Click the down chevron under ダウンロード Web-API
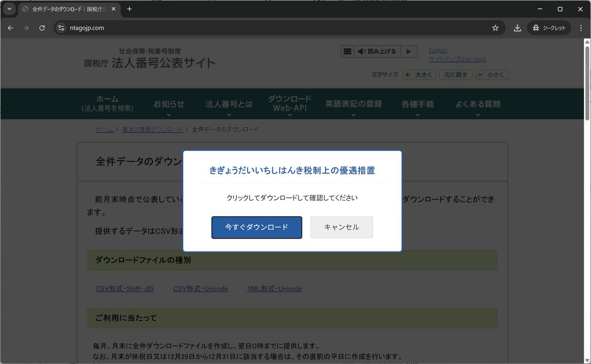The height and width of the screenshot is (364, 591). [290, 116]
